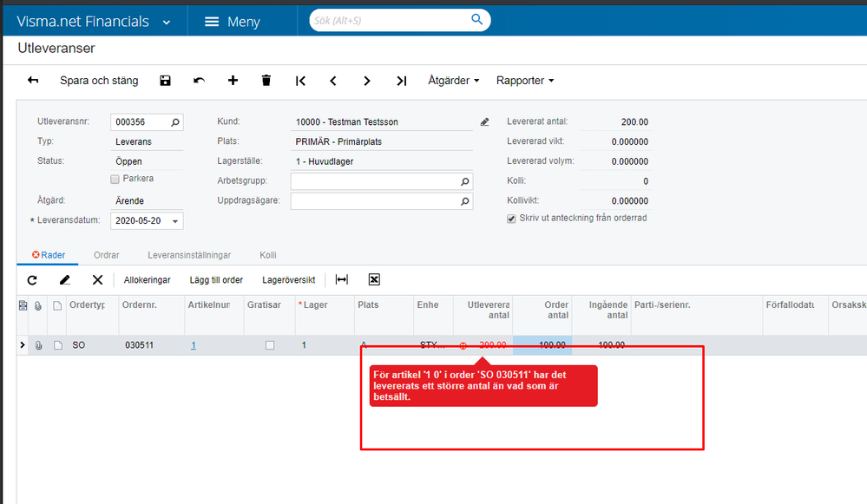Open Åtgärder dropdown menu
Viewport: 867px width, 504px height.
coord(453,81)
